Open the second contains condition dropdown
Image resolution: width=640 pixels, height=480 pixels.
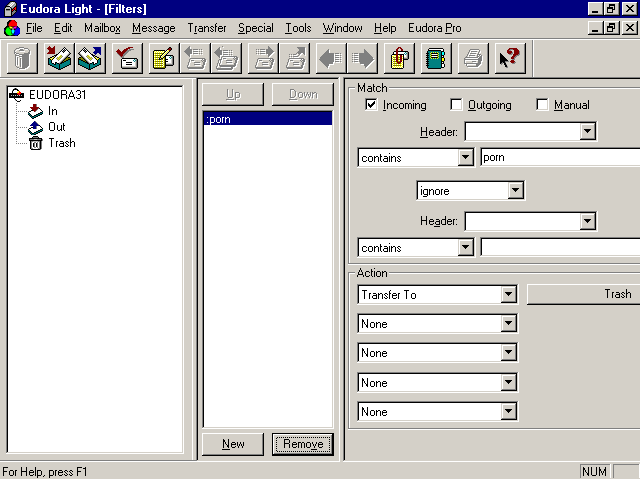coord(465,247)
